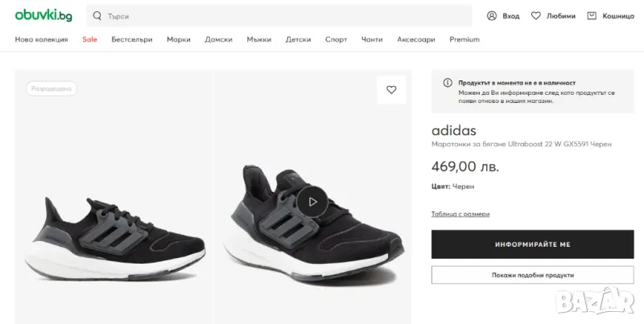Open the Нова колекция menu
This screenshot has width=644, height=324.
[x=41, y=39]
